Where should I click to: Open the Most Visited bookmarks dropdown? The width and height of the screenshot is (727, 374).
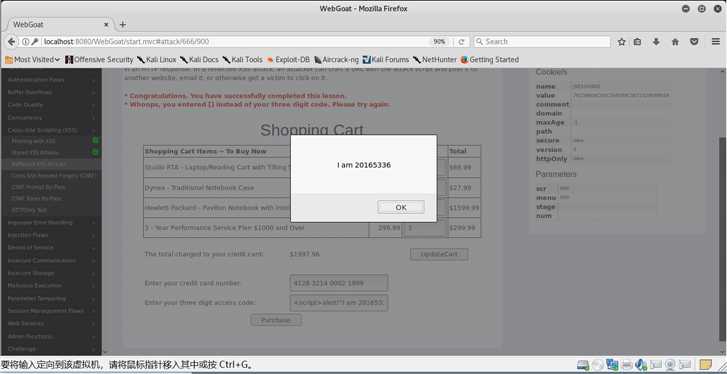(x=32, y=60)
